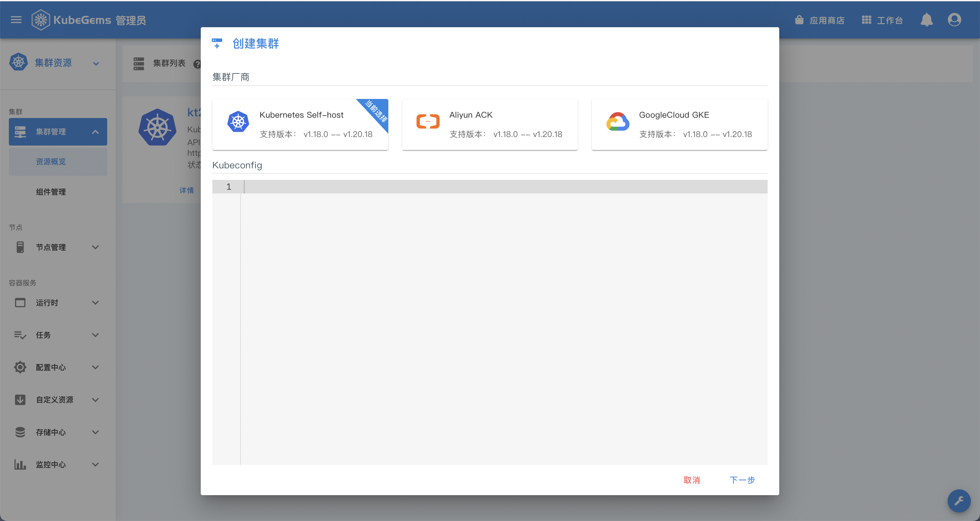
Task: Click the GKE supported version text v1.18.0 -- v1.20.18
Action: pyautogui.click(x=717, y=134)
